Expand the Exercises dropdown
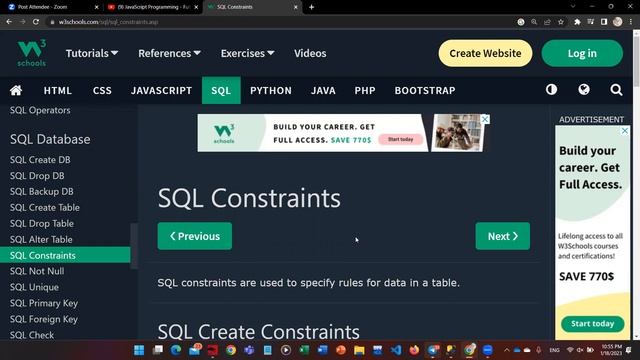640x360 pixels. (247, 53)
